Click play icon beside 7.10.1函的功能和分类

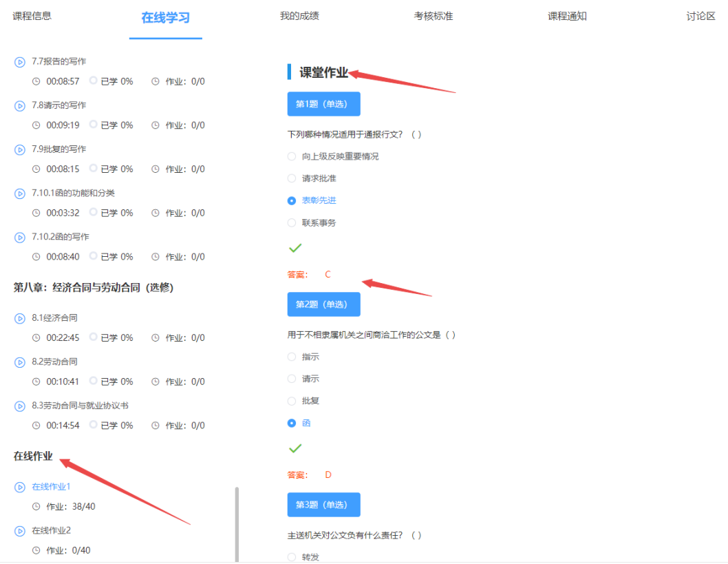[x=19, y=194]
